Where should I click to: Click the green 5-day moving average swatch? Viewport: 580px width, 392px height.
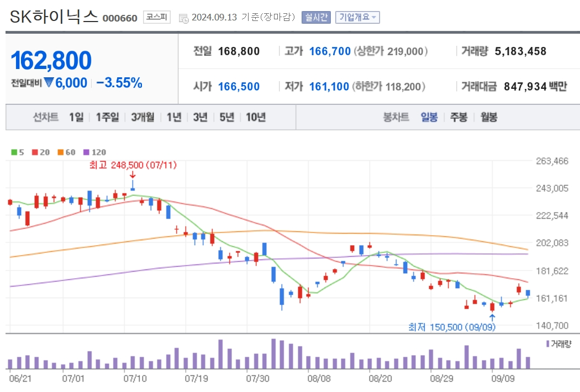[14, 152]
